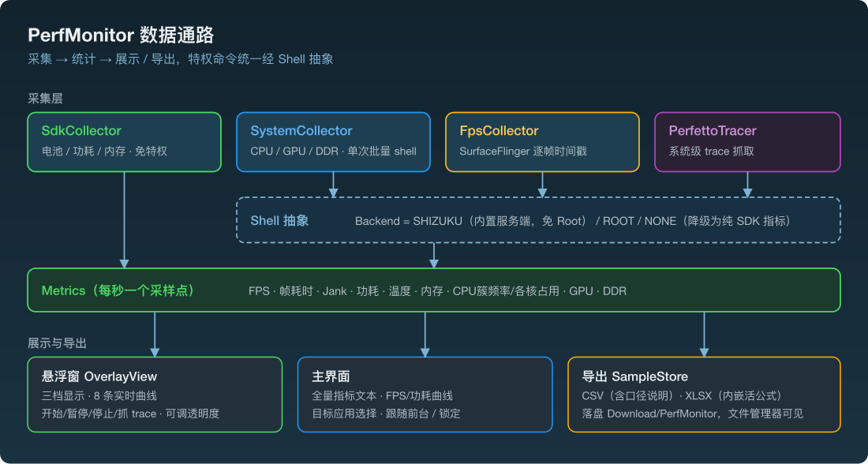
Task: Click the text 全量指标文本 · FPS/功耗曲线
Action: pos(382,396)
